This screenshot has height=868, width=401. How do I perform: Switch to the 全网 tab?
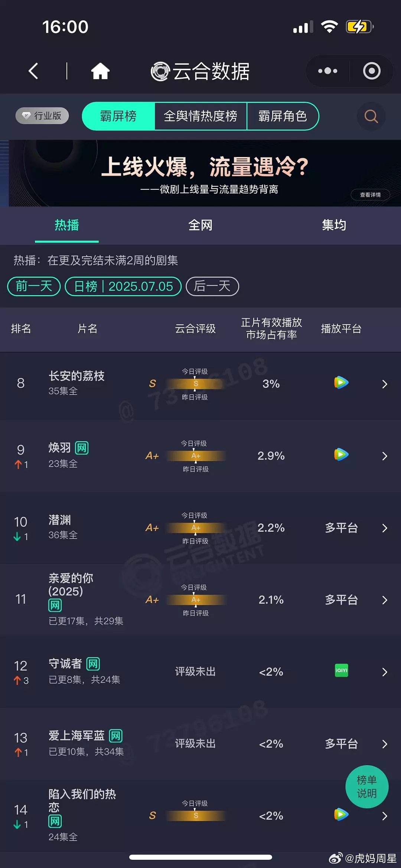[x=200, y=225]
